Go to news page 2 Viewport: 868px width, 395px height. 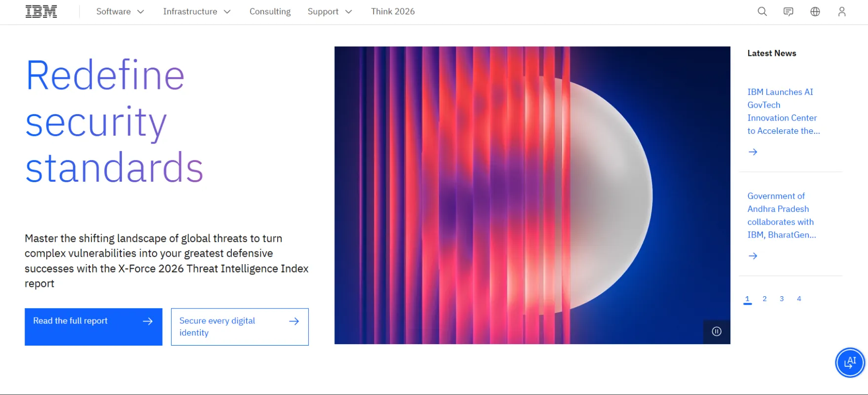[764, 299]
